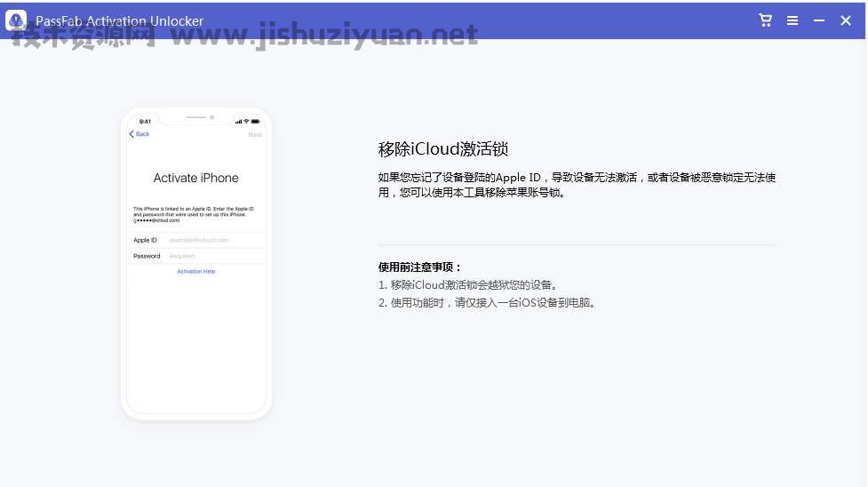Image resolution: width=868 pixels, height=487 pixels.
Task: Click the description paragraph starting 如果您忘记了
Action: 577,185
